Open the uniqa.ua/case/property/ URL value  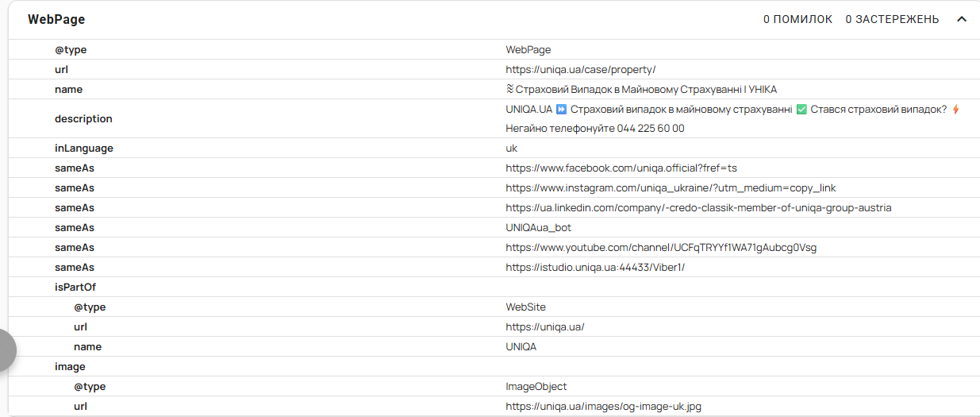580,69
